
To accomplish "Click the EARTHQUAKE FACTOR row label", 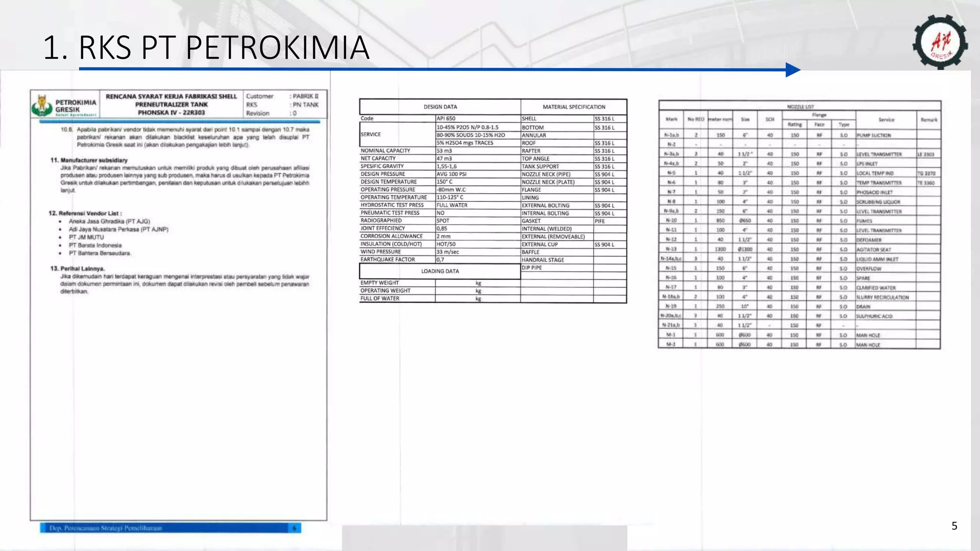I will (x=388, y=260).
